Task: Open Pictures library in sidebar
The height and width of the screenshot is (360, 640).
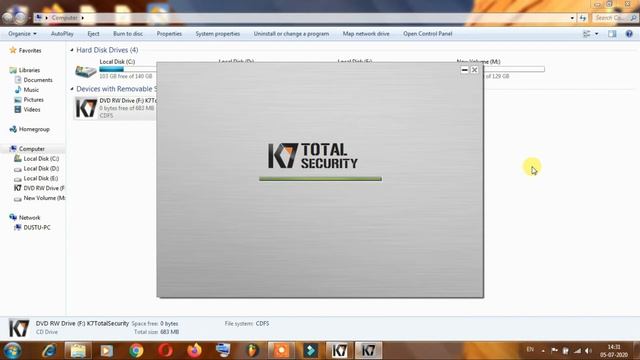Action: coord(33,100)
